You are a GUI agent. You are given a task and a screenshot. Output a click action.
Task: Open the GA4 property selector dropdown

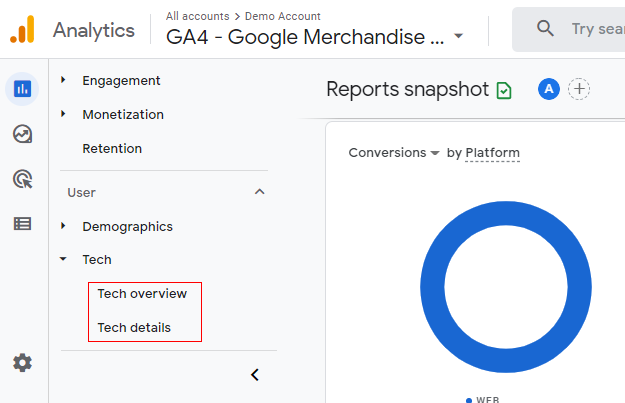[458, 37]
